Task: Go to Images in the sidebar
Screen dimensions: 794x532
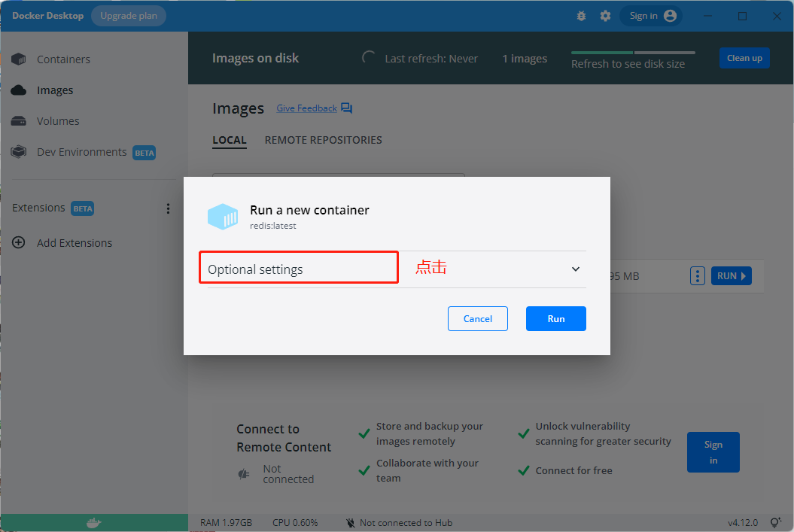Action: coord(55,90)
